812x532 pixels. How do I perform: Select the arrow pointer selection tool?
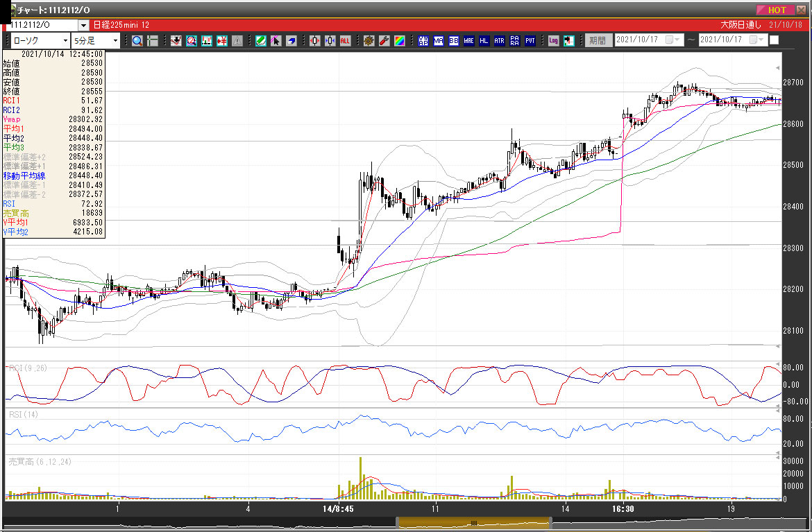click(x=276, y=40)
